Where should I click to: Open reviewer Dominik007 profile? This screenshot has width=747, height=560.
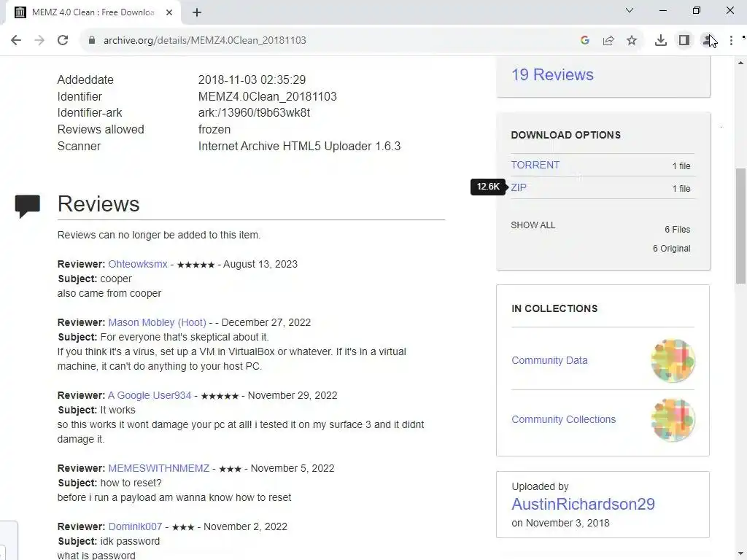(135, 526)
